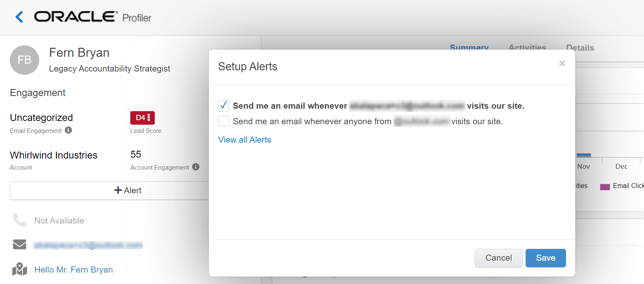This screenshot has width=644, height=284.
Task: Open the FB avatar circle
Action: point(25,60)
